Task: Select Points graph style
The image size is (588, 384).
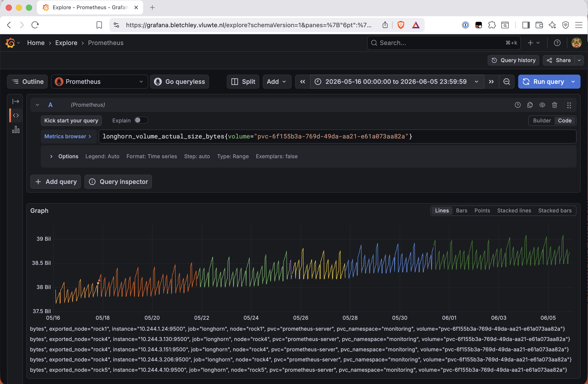Action: click(482, 211)
